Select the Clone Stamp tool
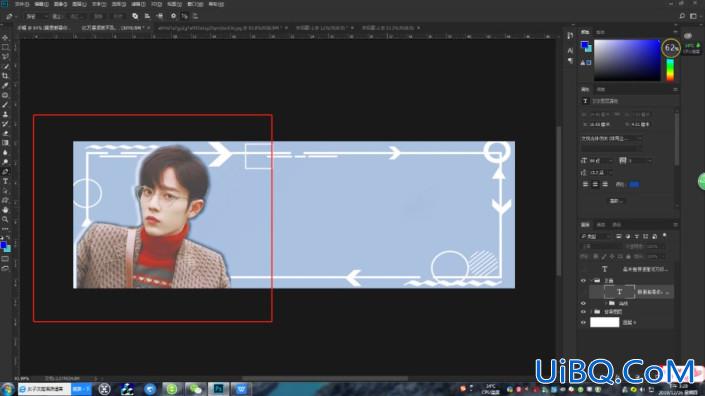705x396 pixels. [x=5, y=114]
